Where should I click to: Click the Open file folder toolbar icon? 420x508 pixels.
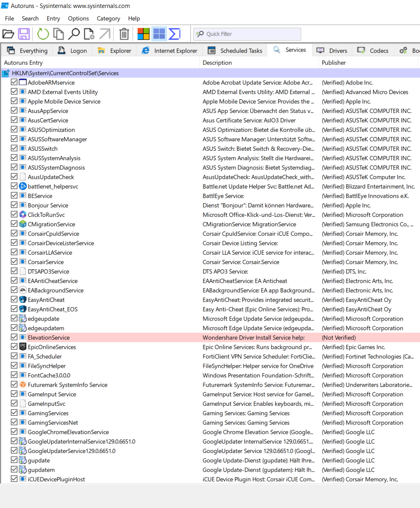click(8, 34)
